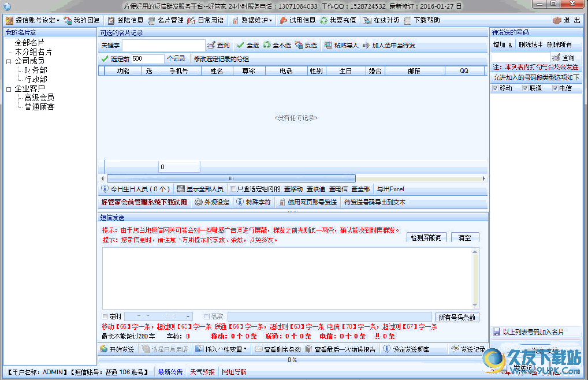This screenshot has width=588, height=380.
Task: Click inside the SMS message text area
Action: 287,278
